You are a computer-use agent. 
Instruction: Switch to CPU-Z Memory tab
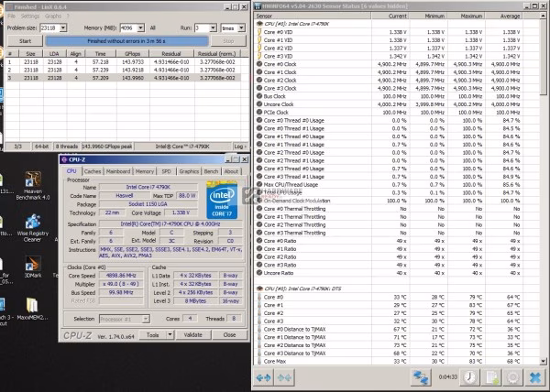145,171
